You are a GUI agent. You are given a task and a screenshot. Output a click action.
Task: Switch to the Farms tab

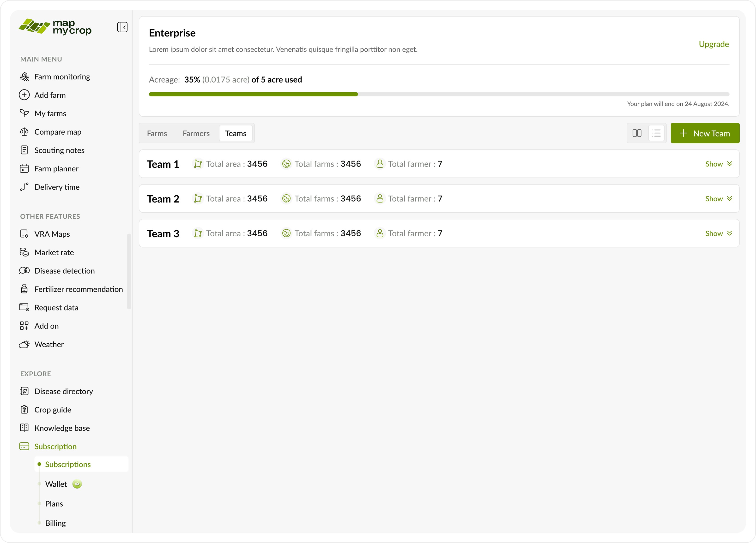click(x=157, y=133)
